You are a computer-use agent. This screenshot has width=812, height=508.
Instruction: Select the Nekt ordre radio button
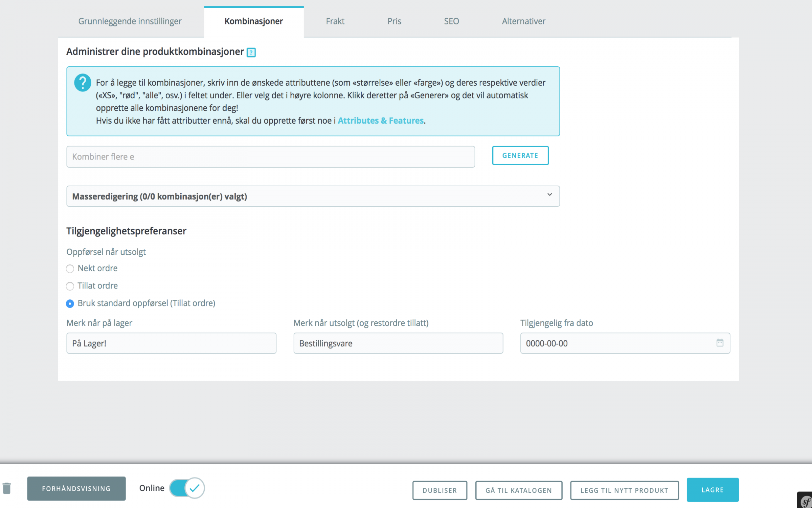coord(70,269)
